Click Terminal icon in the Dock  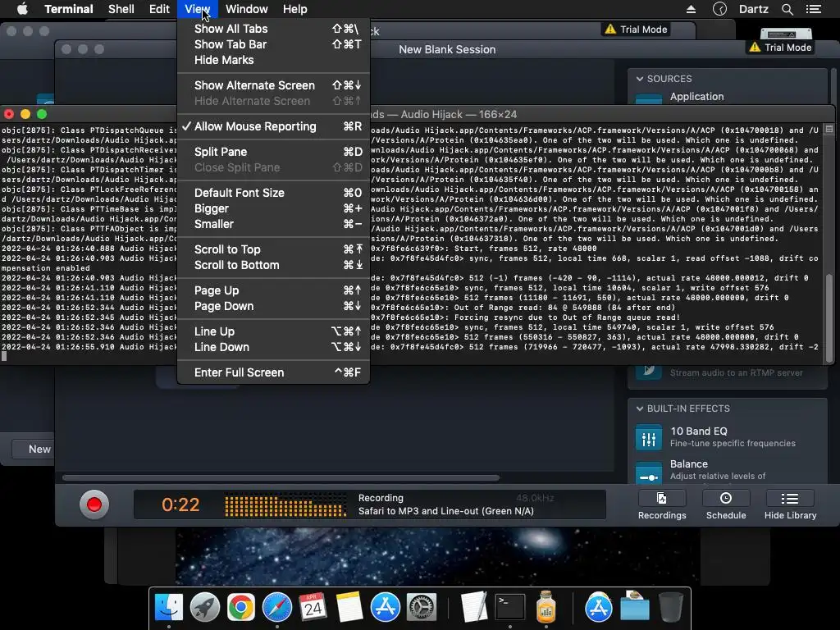510,607
